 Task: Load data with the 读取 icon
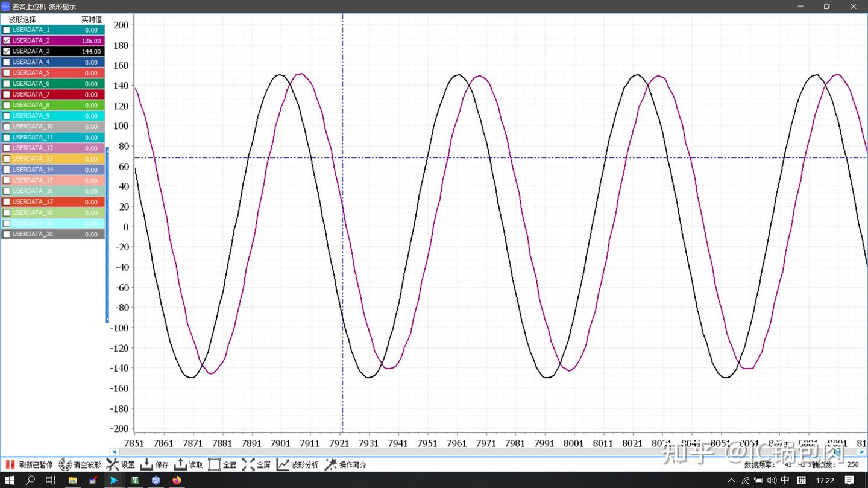tap(180, 464)
